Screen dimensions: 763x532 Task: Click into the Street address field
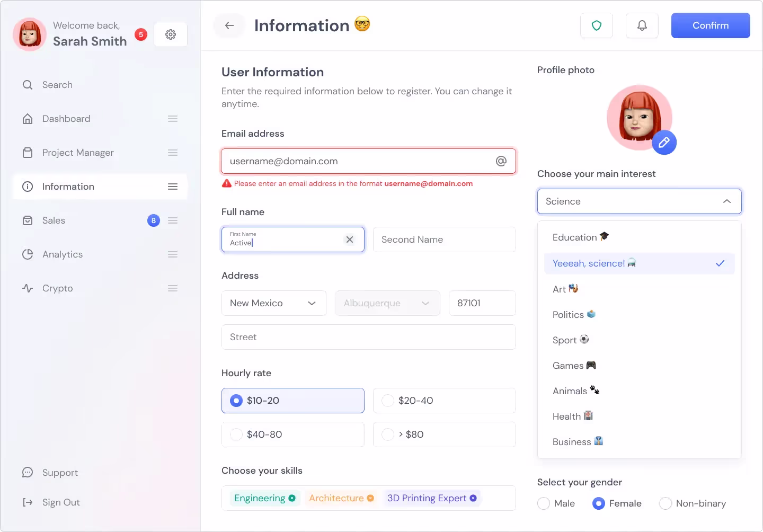[x=368, y=337]
